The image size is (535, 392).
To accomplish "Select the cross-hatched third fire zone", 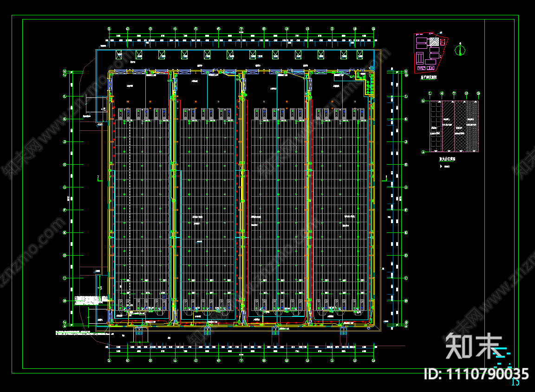I will pos(460,126).
